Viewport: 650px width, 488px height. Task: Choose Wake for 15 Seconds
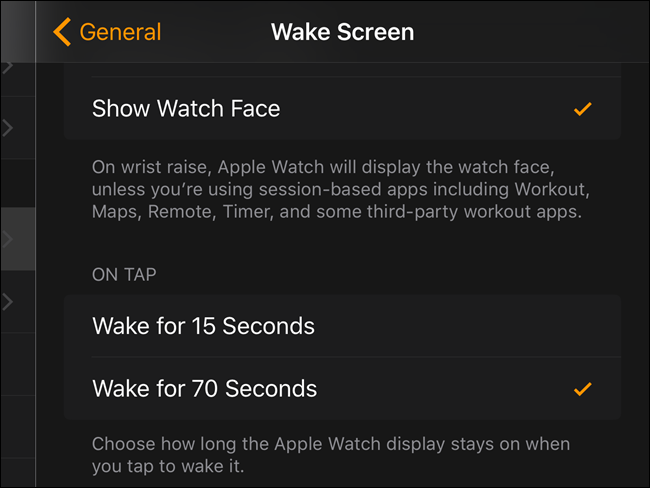pos(342,326)
